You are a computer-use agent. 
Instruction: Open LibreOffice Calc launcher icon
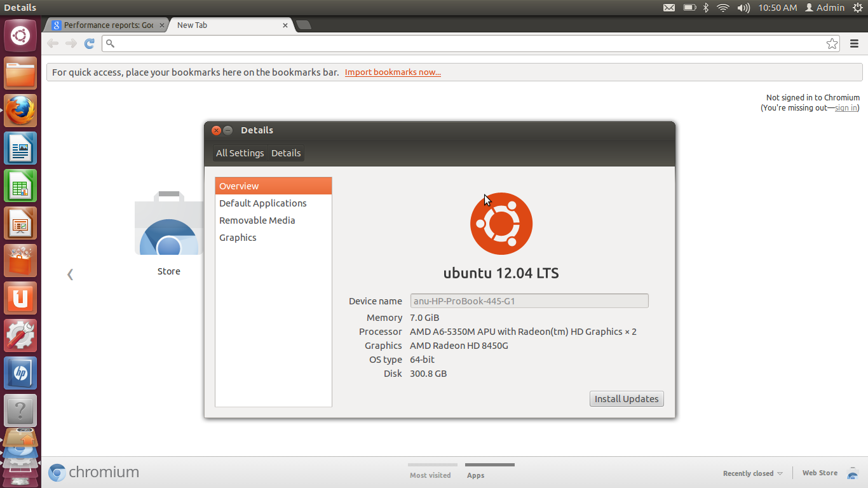tap(20, 186)
